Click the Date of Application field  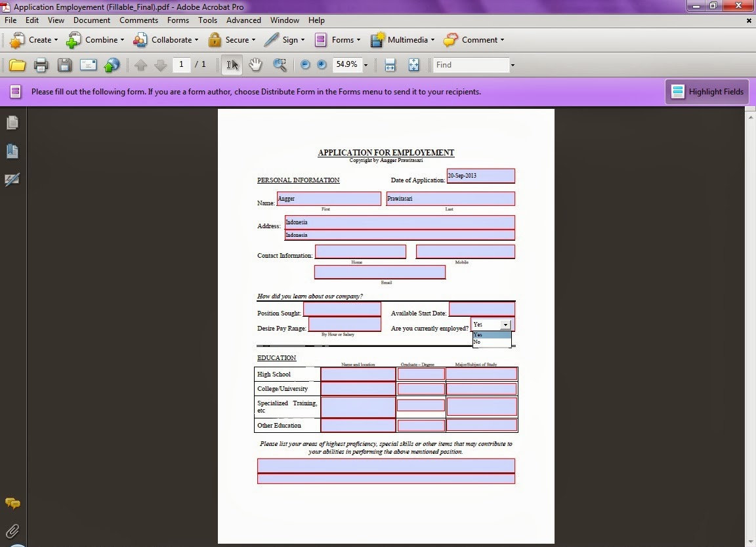coord(480,176)
